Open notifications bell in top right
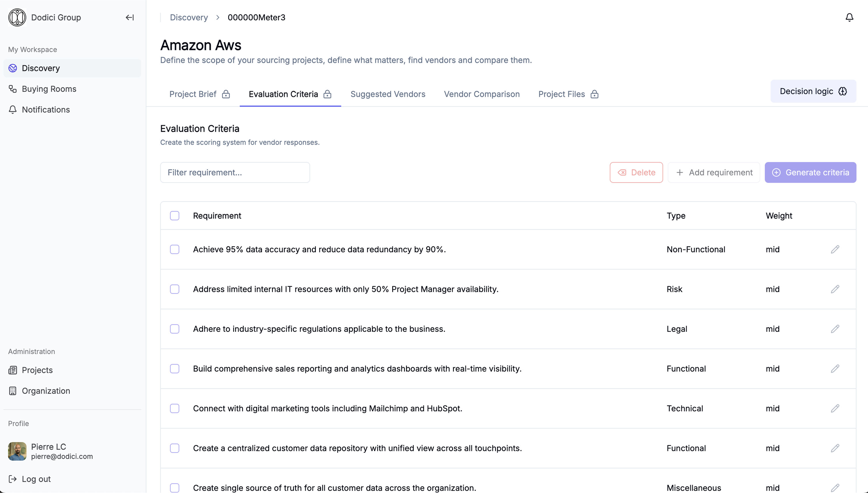 [x=849, y=17]
